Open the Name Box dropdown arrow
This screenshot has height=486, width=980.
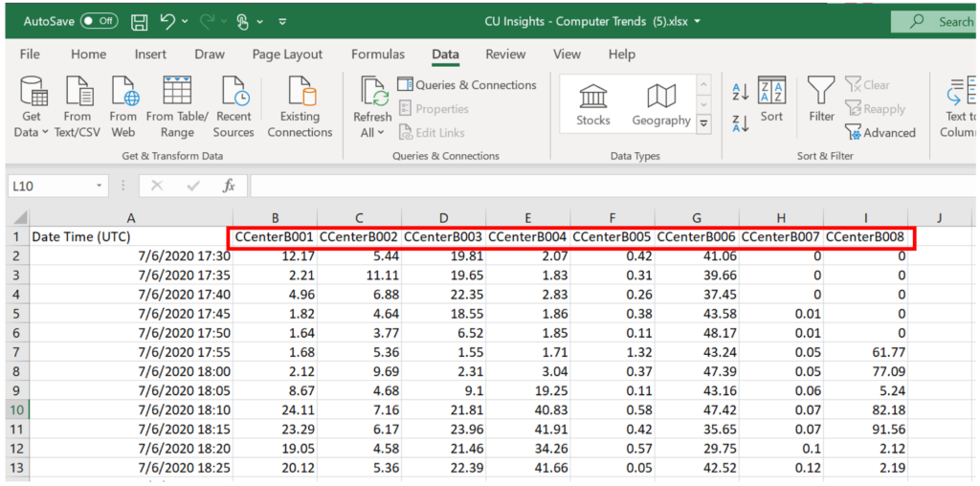(x=99, y=186)
